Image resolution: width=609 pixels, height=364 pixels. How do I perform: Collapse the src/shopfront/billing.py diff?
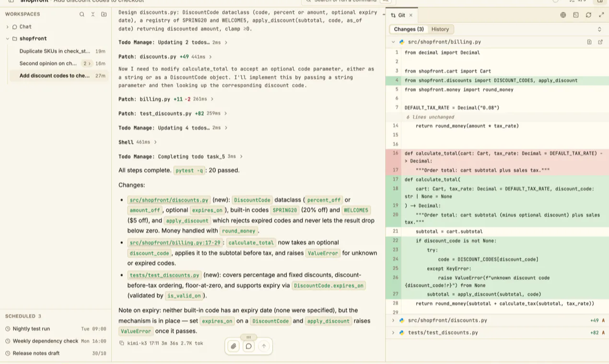click(393, 42)
